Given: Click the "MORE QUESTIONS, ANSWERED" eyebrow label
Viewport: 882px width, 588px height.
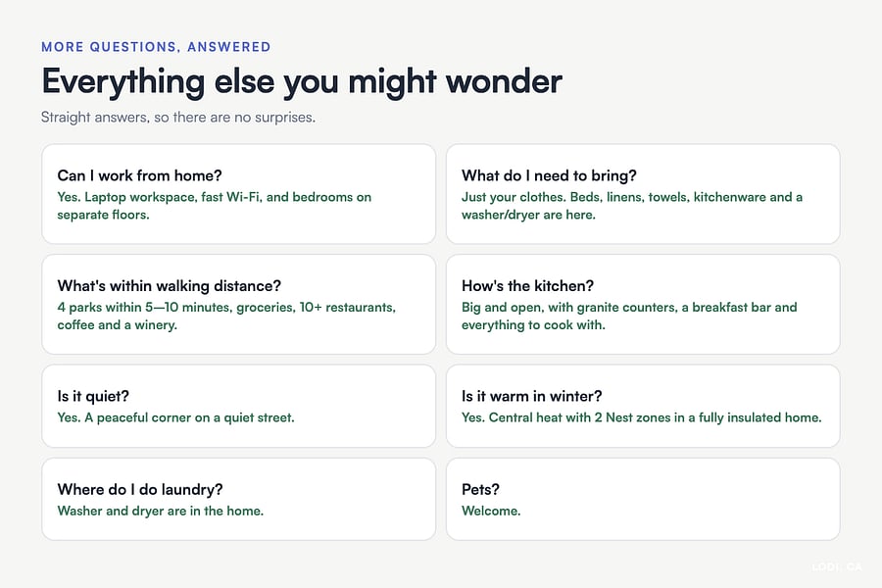Looking at the screenshot, I should click(156, 47).
